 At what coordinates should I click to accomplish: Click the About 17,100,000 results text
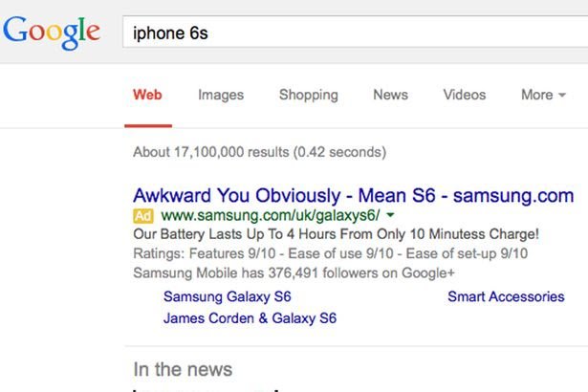tap(259, 152)
